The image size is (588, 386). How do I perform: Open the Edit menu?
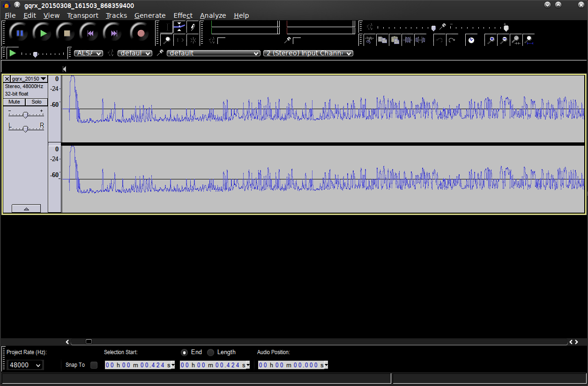click(x=30, y=15)
